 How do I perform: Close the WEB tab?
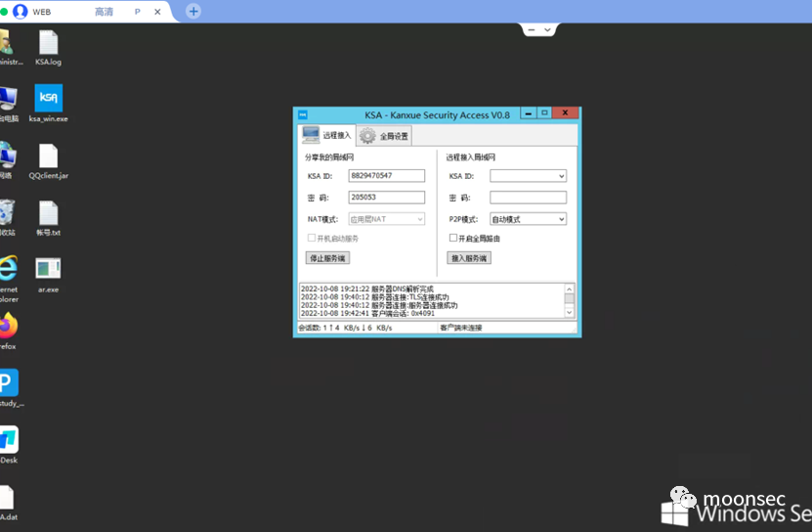[157, 12]
